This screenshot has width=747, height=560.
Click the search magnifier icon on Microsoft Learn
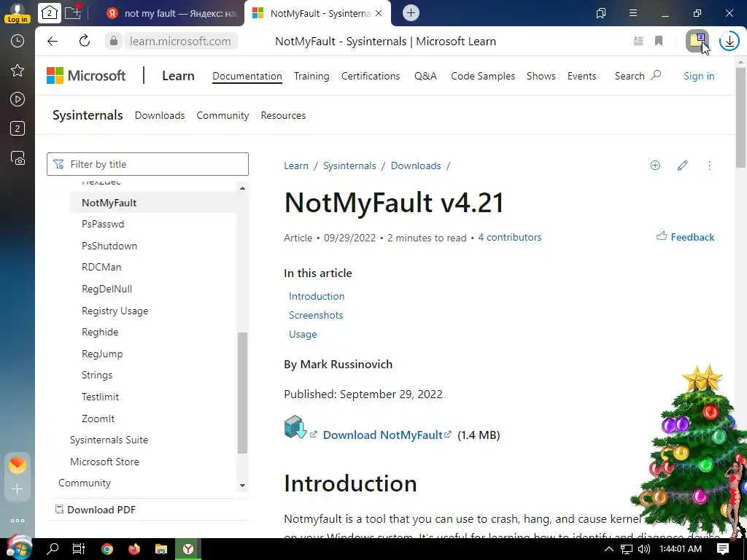coord(656,75)
